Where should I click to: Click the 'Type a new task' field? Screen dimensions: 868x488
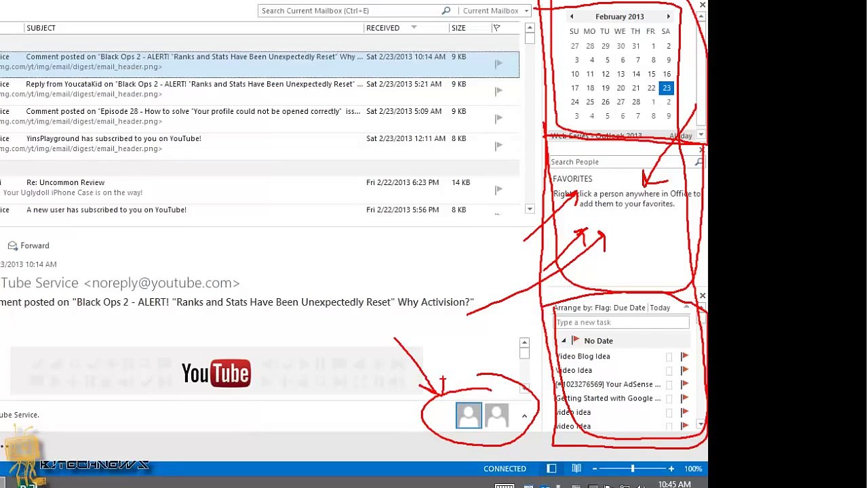622,323
